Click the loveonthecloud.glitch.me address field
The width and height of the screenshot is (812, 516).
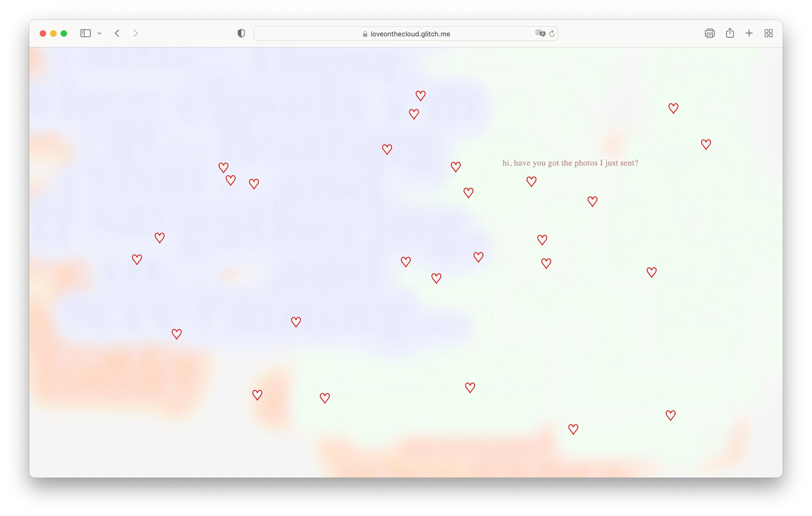tap(410, 34)
